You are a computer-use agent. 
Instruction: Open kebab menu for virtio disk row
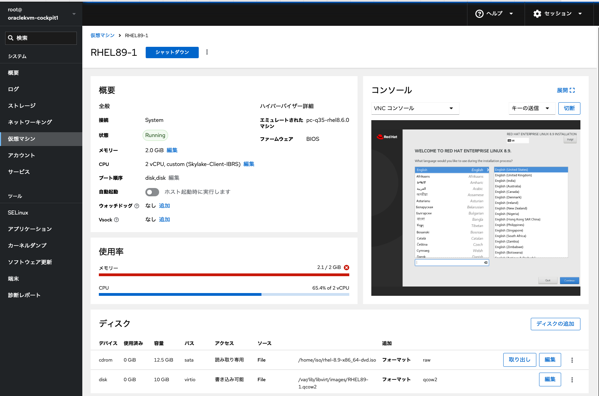point(572,380)
